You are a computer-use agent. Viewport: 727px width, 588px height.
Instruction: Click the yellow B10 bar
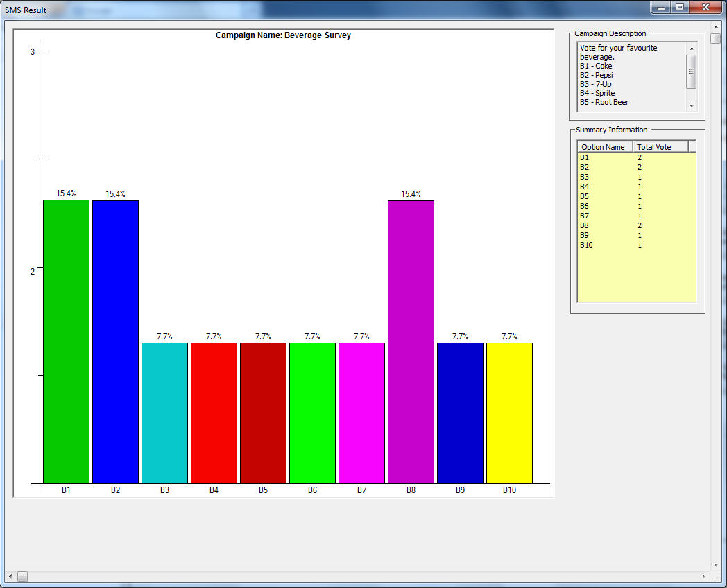coord(510,413)
